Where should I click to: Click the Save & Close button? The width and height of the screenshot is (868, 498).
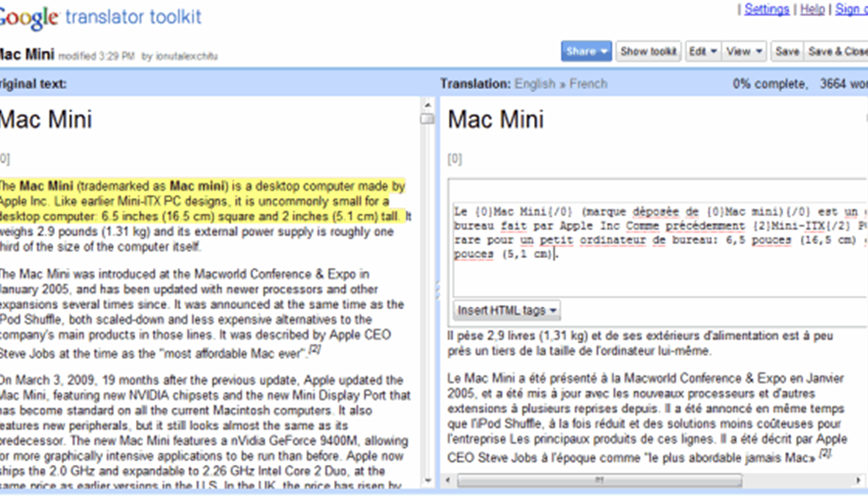837,51
